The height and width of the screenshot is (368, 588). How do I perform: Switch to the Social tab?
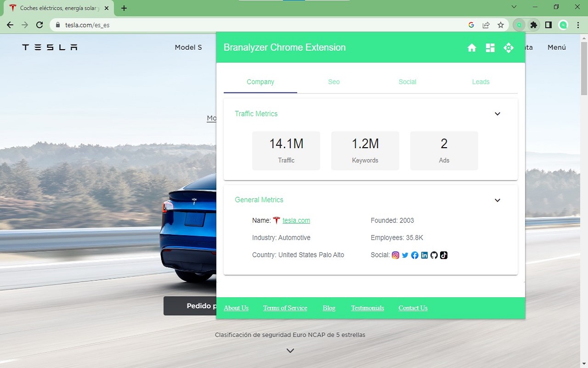click(407, 82)
